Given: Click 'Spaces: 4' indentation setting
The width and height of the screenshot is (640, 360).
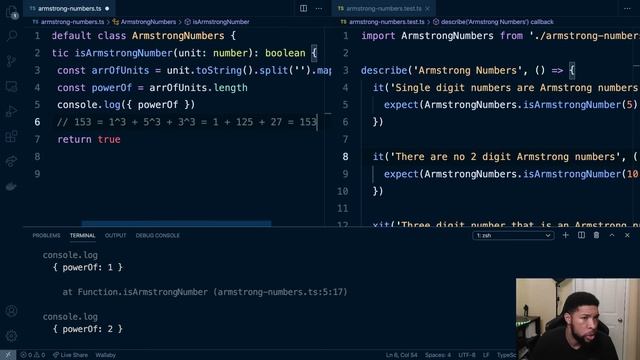Looking at the screenshot, I should coord(438,355).
